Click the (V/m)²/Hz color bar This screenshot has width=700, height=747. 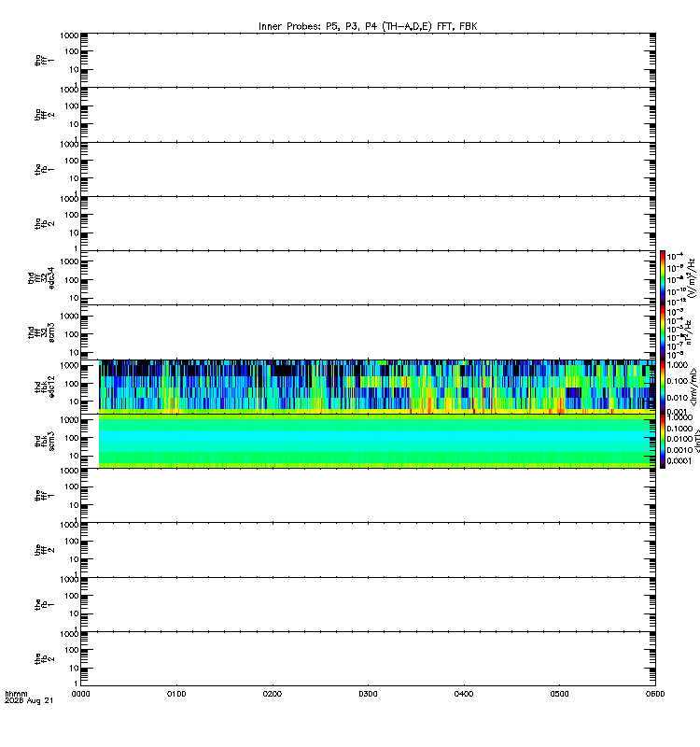coord(663,277)
